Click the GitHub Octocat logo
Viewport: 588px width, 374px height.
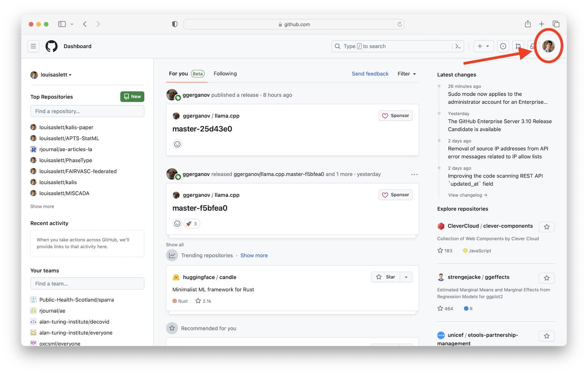click(x=52, y=46)
